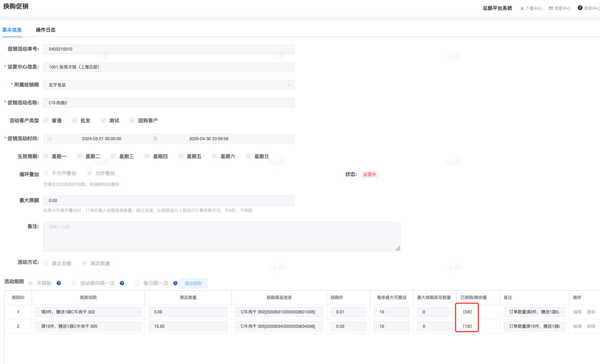Click 编辑 for rule 2
This screenshot has height=364, width=600.
[x=577, y=326]
